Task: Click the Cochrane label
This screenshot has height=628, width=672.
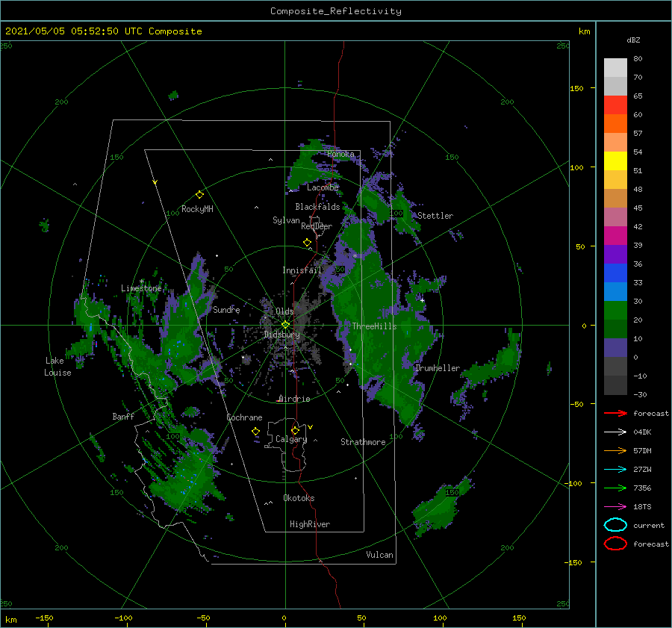Action: pyautogui.click(x=244, y=417)
